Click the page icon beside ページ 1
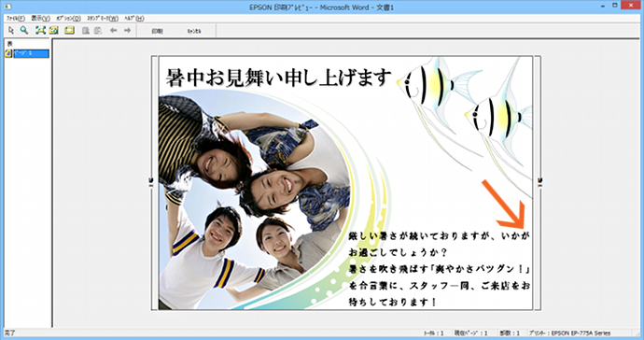644x340 pixels. pos(8,53)
